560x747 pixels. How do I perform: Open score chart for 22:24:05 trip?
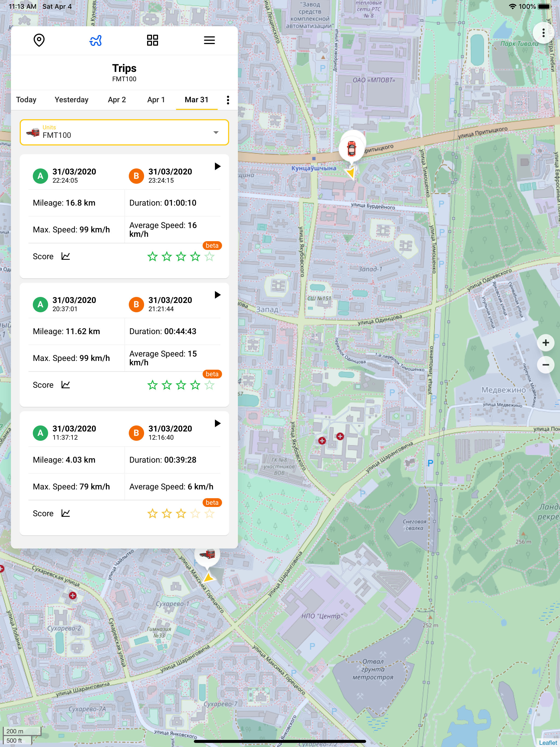tap(66, 256)
